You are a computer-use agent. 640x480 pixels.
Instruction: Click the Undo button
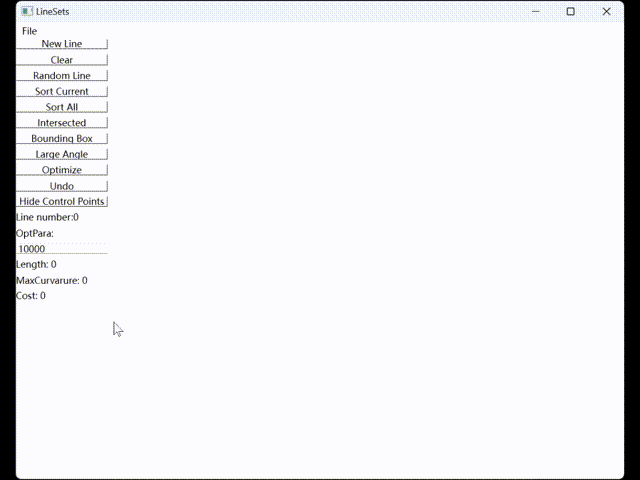62,186
